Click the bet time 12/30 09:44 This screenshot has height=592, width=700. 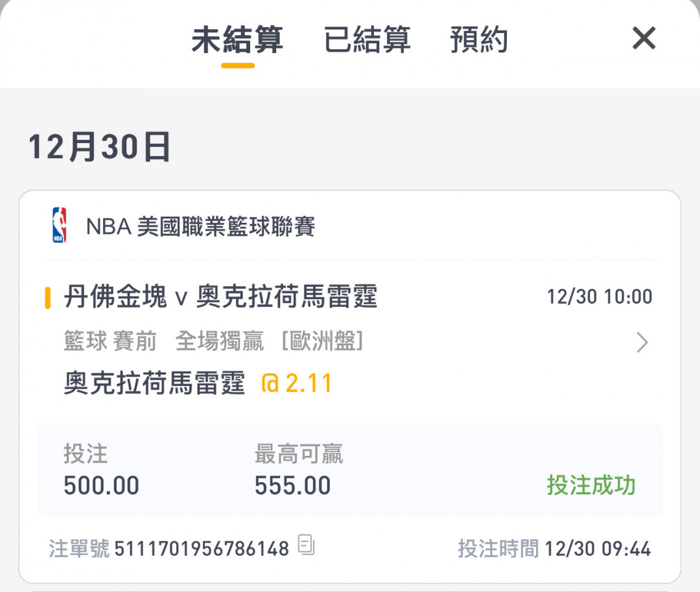tap(598, 549)
